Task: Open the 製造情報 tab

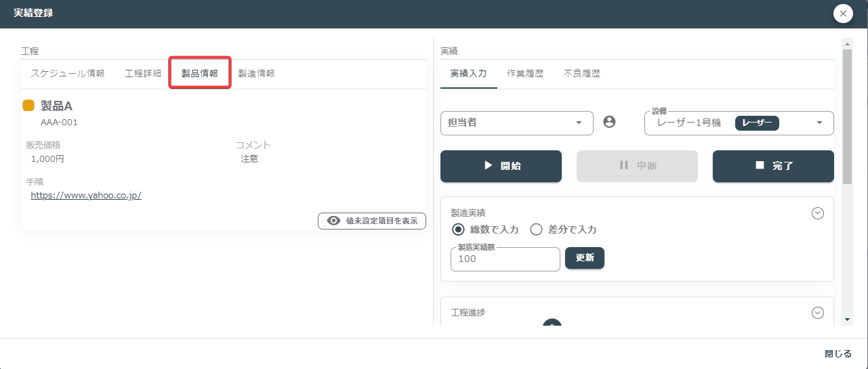Action: [x=256, y=74]
